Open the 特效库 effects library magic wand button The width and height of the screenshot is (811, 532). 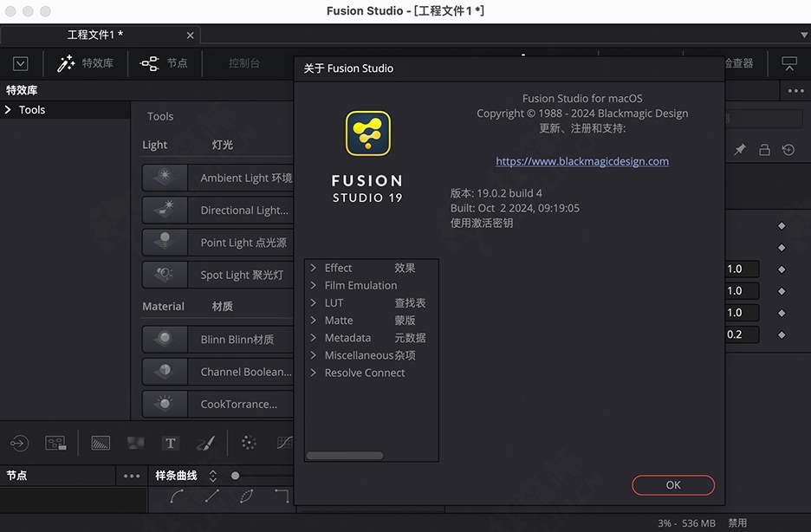click(85, 63)
